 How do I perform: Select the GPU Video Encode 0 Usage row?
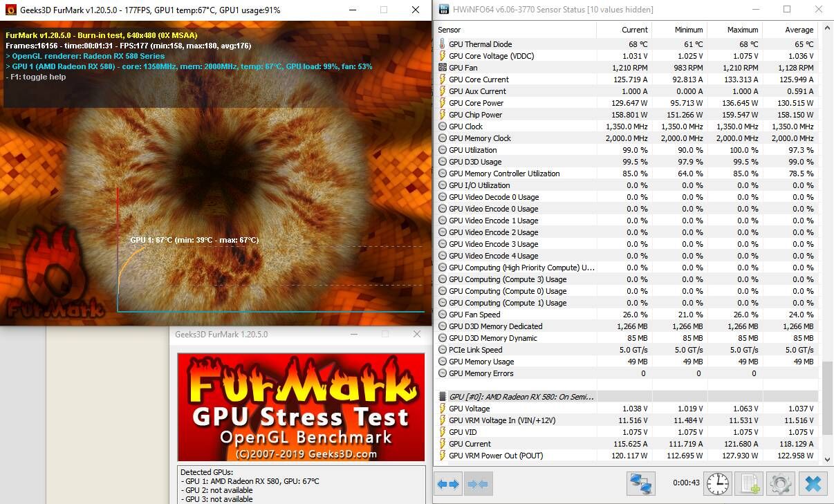click(627, 209)
